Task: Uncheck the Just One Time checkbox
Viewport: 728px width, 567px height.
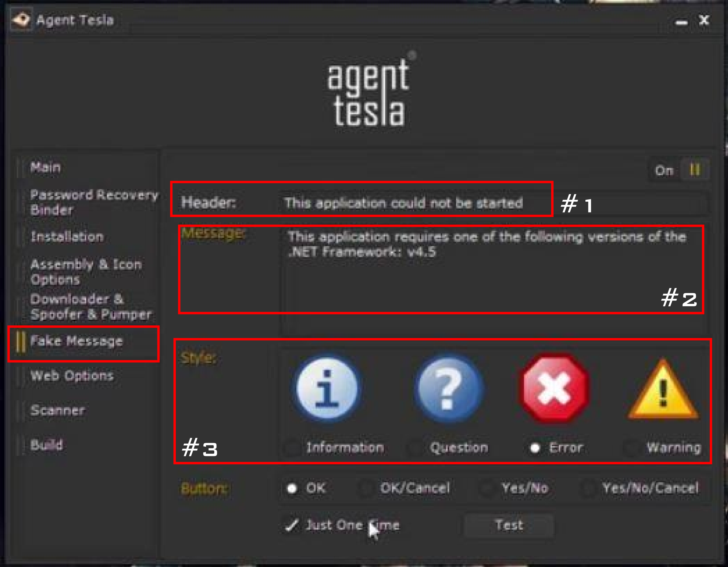Action: coord(292,526)
